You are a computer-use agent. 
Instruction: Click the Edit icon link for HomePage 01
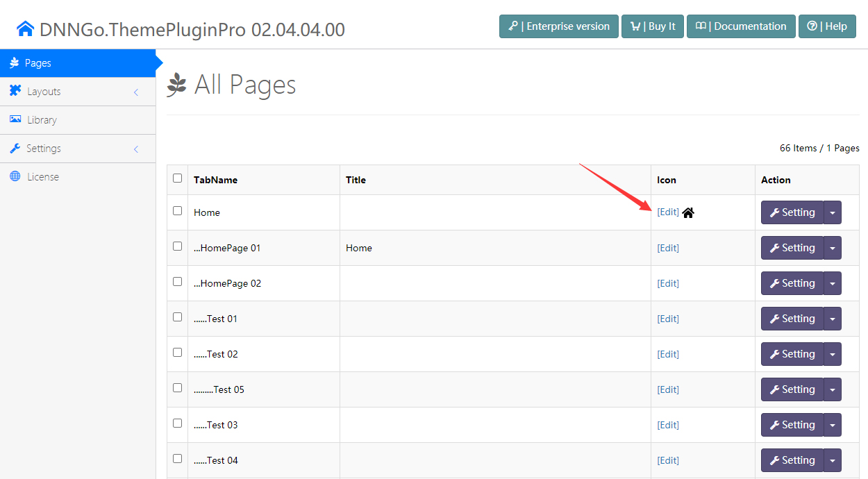click(x=668, y=248)
